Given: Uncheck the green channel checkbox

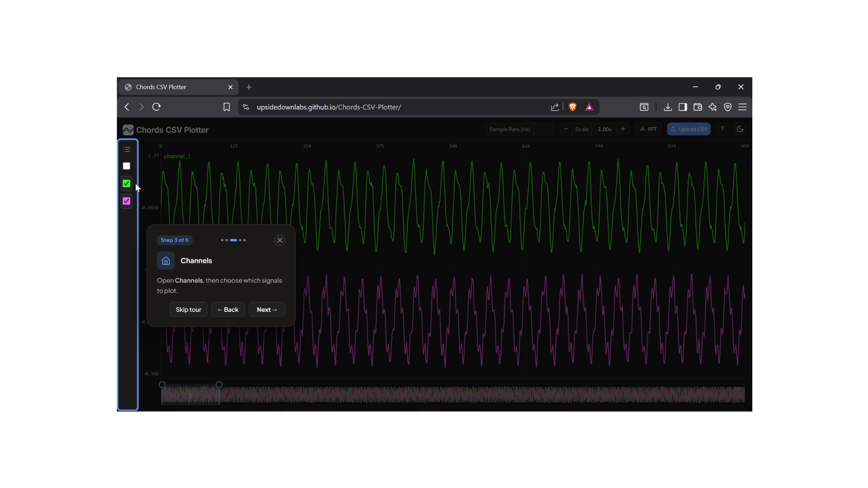Looking at the screenshot, I should tap(127, 183).
